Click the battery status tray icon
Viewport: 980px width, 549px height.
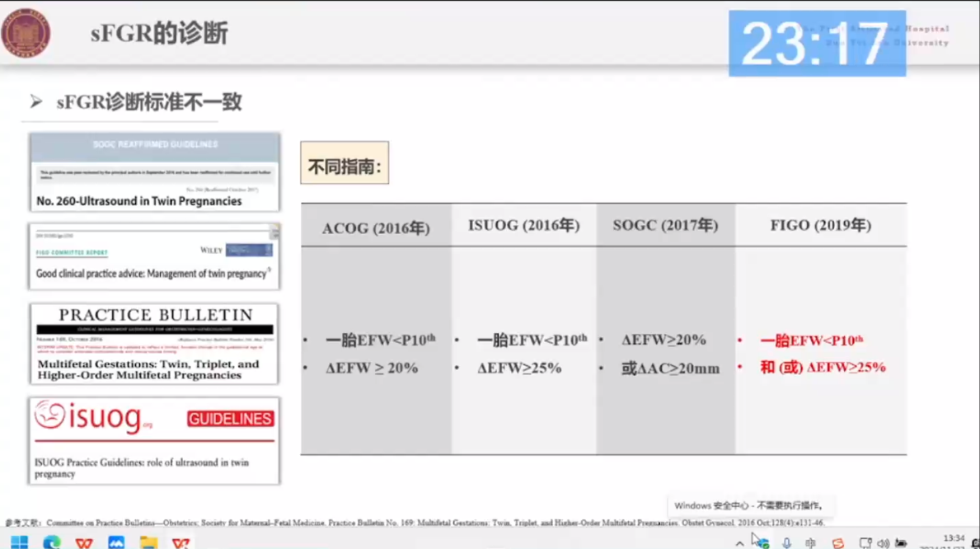[x=902, y=543]
